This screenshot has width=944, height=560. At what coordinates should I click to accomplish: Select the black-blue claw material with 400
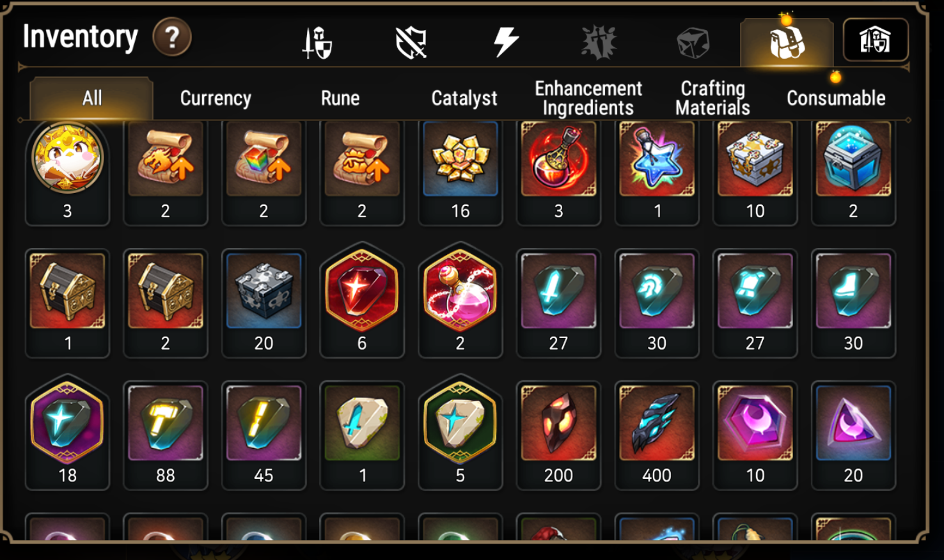click(x=657, y=436)
